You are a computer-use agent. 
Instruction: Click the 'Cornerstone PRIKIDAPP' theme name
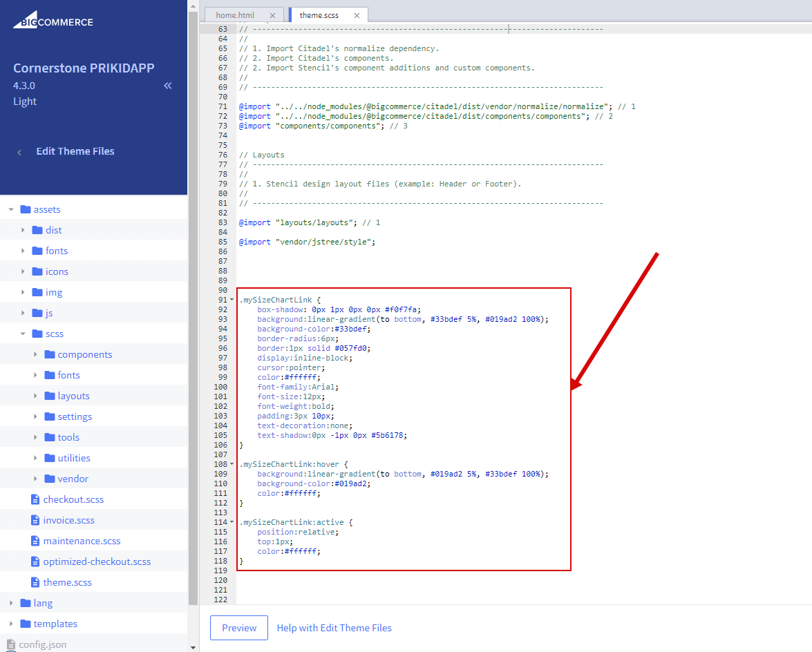click(84, 68)
